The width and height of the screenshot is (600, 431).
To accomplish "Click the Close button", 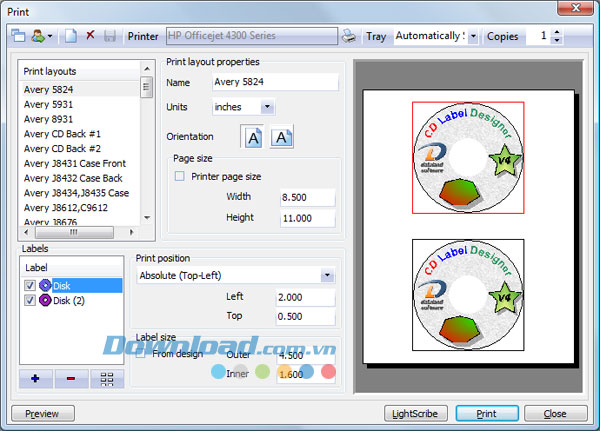I will click(556, 414).
